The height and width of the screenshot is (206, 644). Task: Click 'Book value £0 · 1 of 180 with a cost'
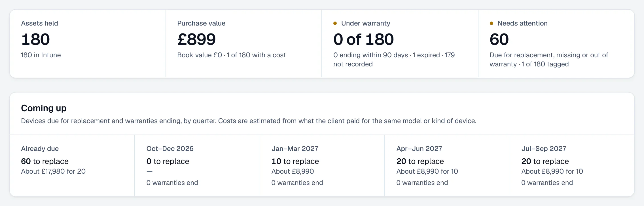[x=232, y=55]
